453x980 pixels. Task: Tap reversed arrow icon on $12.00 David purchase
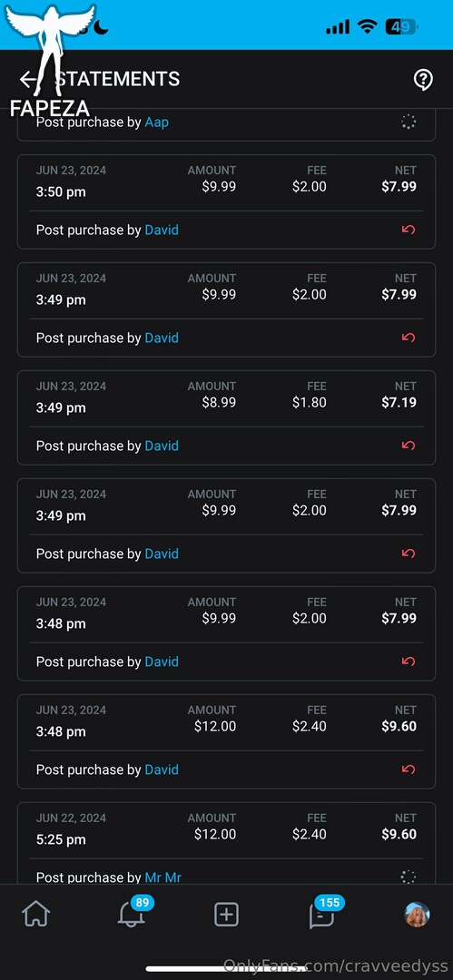408,769
